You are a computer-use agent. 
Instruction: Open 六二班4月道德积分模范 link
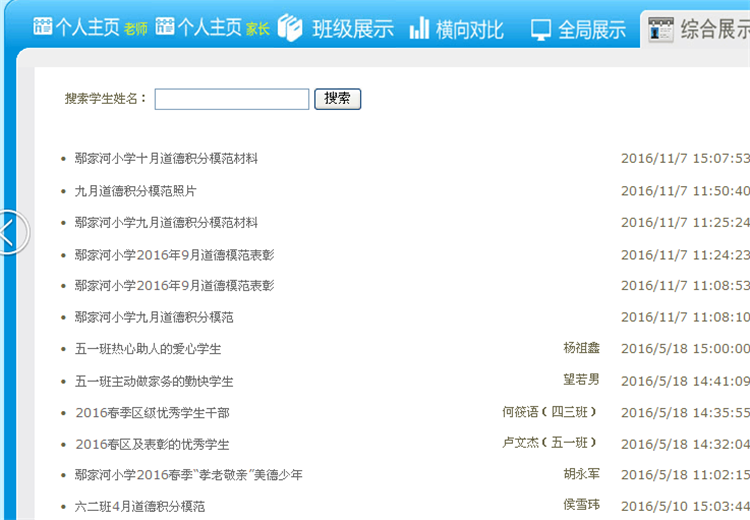pos(140,507)
